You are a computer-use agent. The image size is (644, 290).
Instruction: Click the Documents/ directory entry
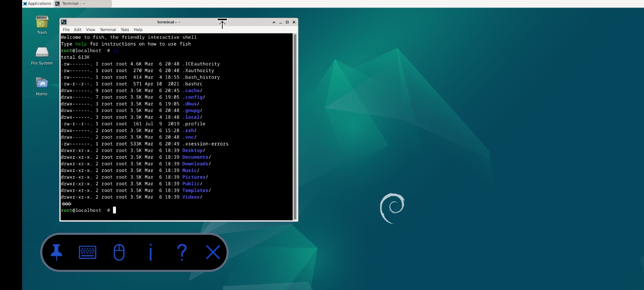tap(196, 157)
